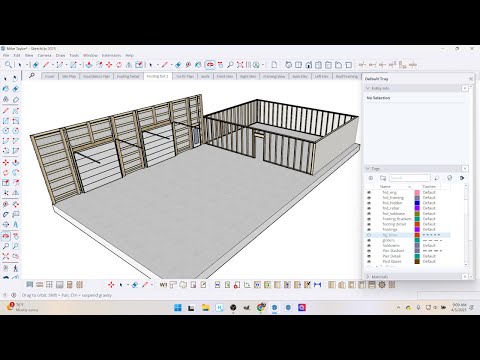
Task: Select the Iso view icon in views toolbar
Action: 289,65
